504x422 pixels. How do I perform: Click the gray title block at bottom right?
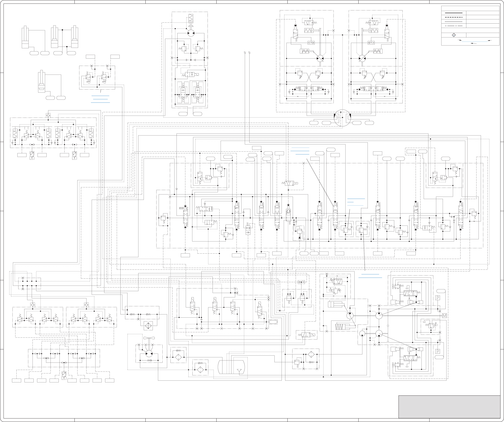[449, 407]
